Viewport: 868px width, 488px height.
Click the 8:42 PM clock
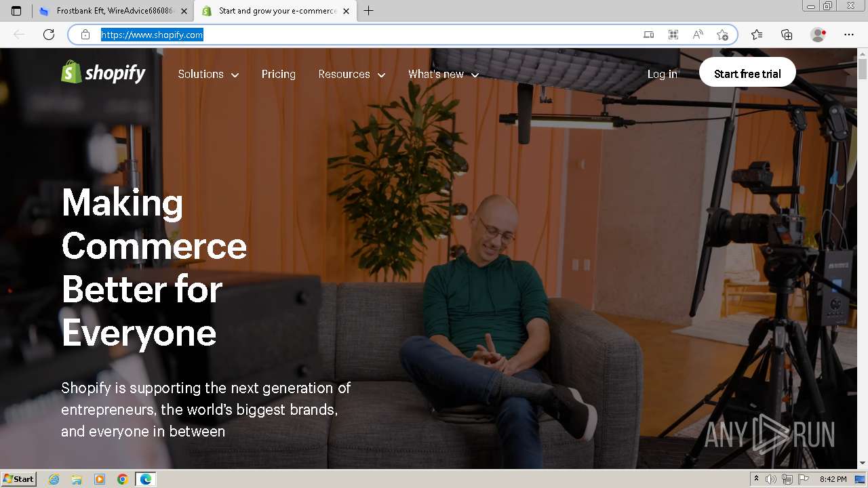coord(833,479)
